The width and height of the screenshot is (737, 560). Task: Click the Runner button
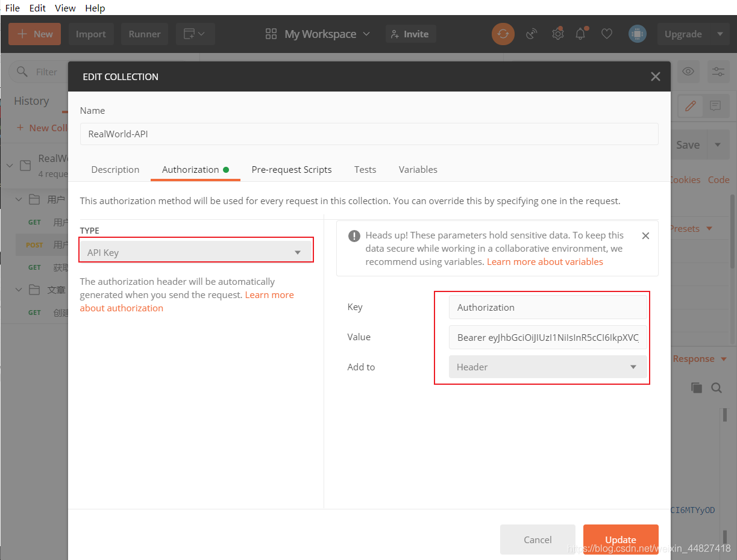[x=145, y=34]
